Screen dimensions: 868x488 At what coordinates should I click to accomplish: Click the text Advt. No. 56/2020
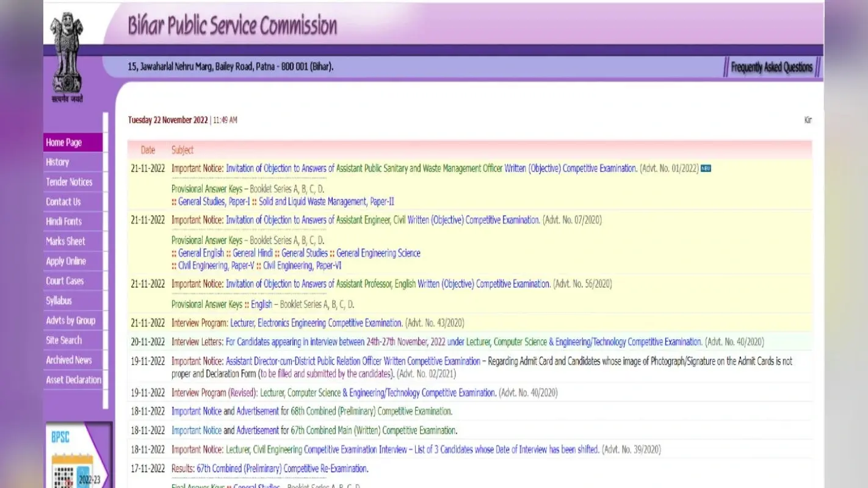click(x=583, y=284)
